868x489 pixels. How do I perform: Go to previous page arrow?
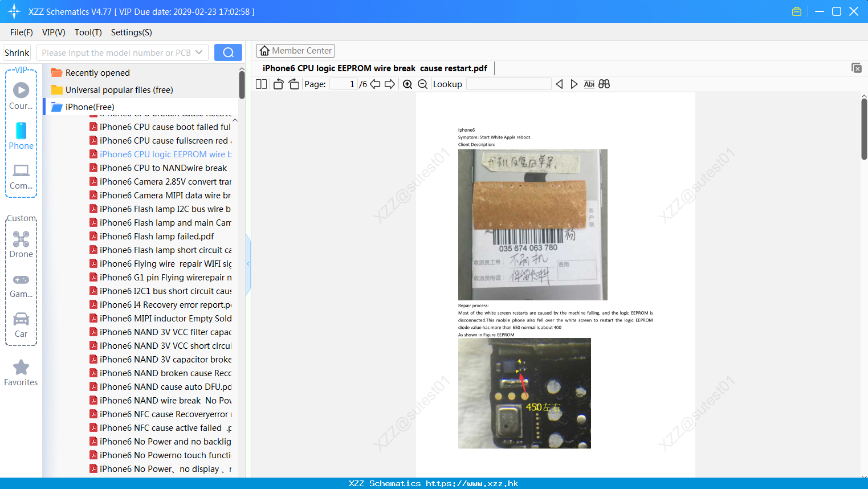[375, 84]
